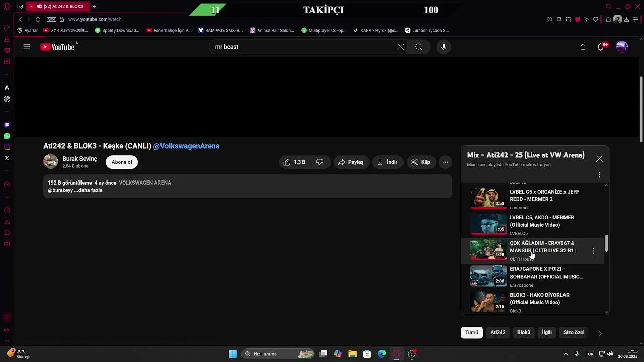Open Burak Sevinç channel avatar
644x362 pixels.
point(50,161)
